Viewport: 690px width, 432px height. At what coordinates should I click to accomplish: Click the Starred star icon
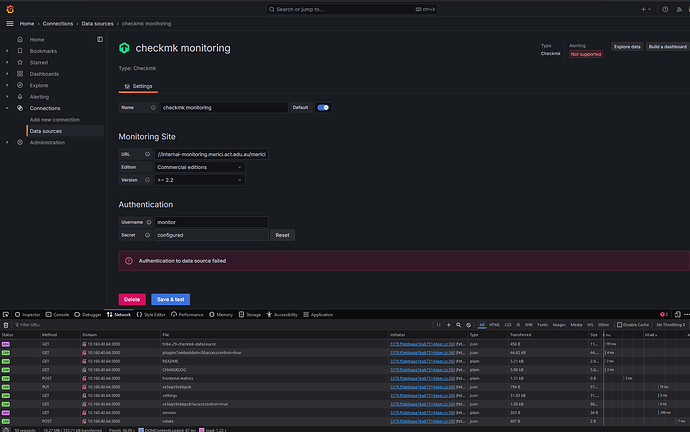[20, 62]
